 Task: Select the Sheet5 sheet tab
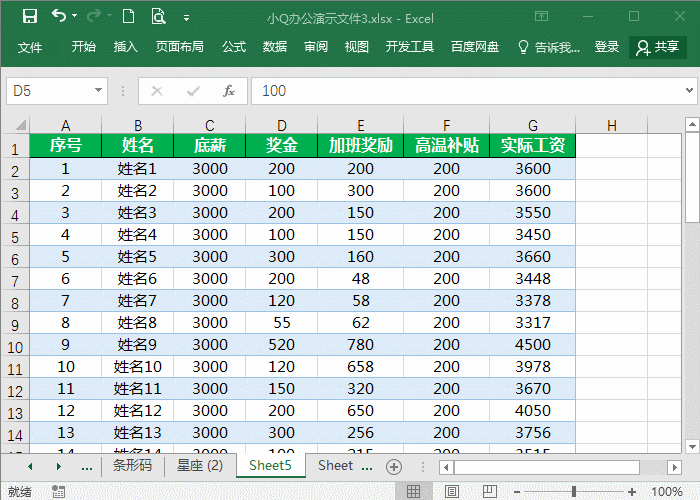coord(270,466)
